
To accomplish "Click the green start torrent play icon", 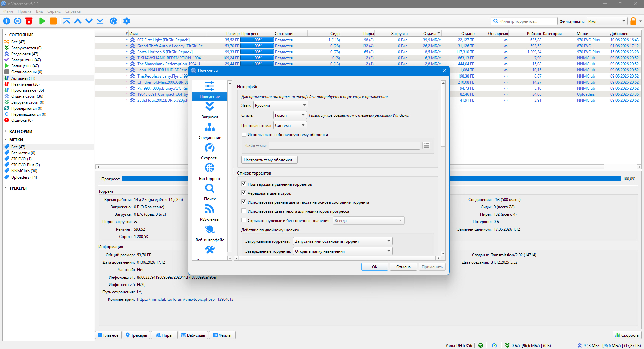I will tap(42, 21).
